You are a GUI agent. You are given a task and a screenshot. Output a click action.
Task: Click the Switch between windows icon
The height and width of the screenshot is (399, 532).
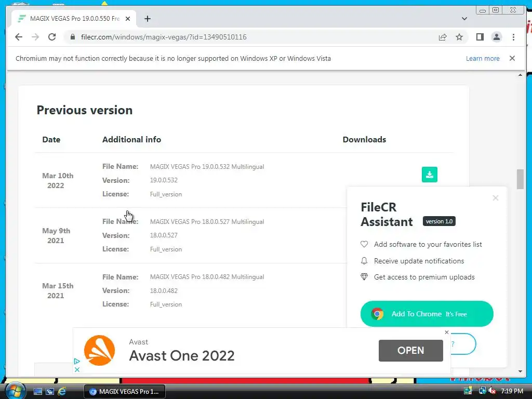(x=49, y=392)
